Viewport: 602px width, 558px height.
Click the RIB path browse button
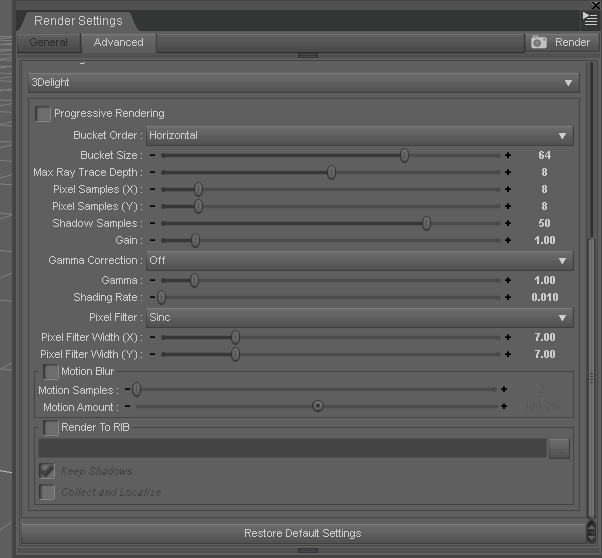(x=559, y=449)
